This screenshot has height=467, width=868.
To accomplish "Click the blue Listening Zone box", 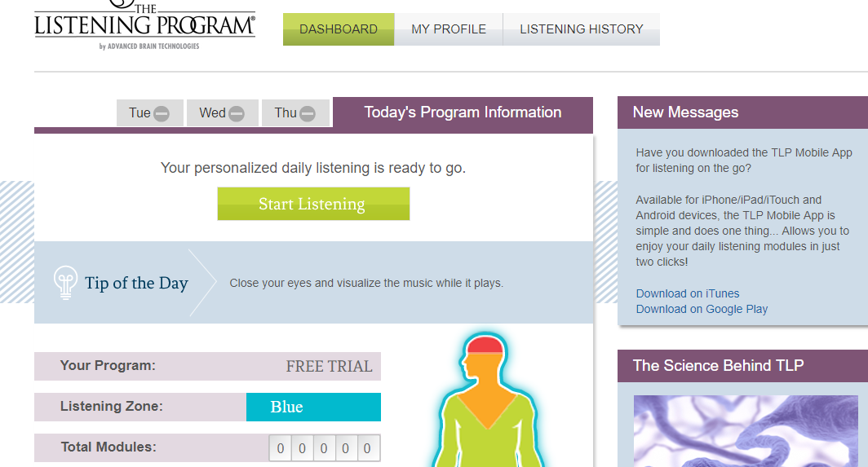I will click(x=313, y=407).
